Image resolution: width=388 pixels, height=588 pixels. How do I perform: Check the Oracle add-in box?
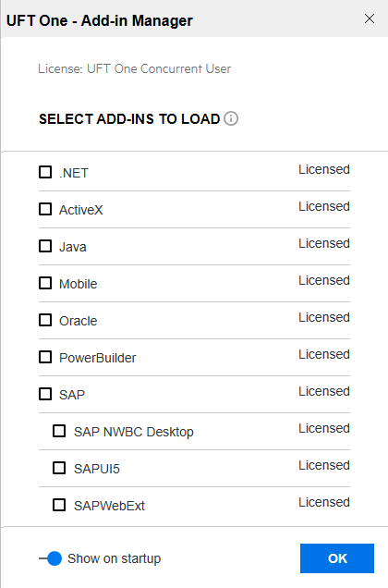click(x=45, y=320)
